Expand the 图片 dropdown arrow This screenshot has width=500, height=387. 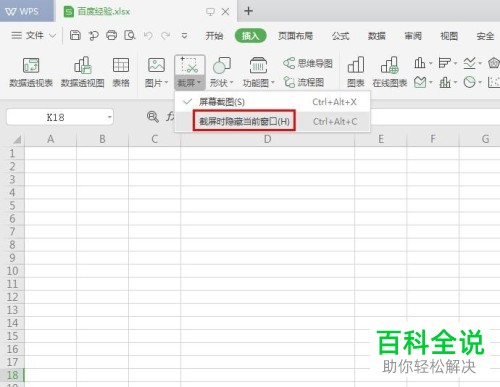coord(166,82)
